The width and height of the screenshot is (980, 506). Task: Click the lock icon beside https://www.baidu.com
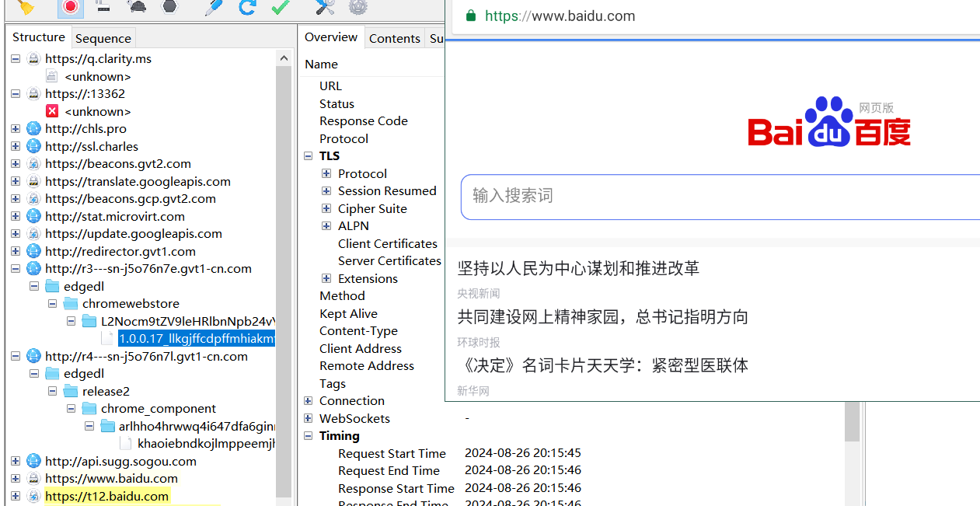pos(33,479)
